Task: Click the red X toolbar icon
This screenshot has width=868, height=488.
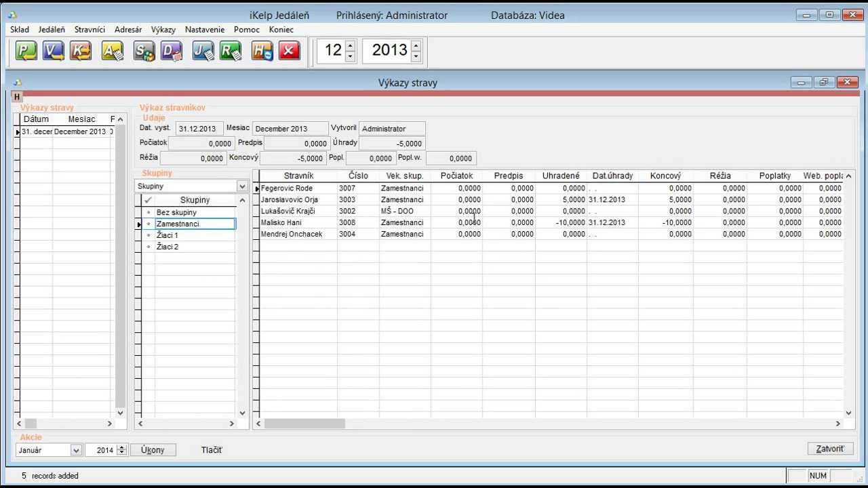Action: tap(290, 51)
